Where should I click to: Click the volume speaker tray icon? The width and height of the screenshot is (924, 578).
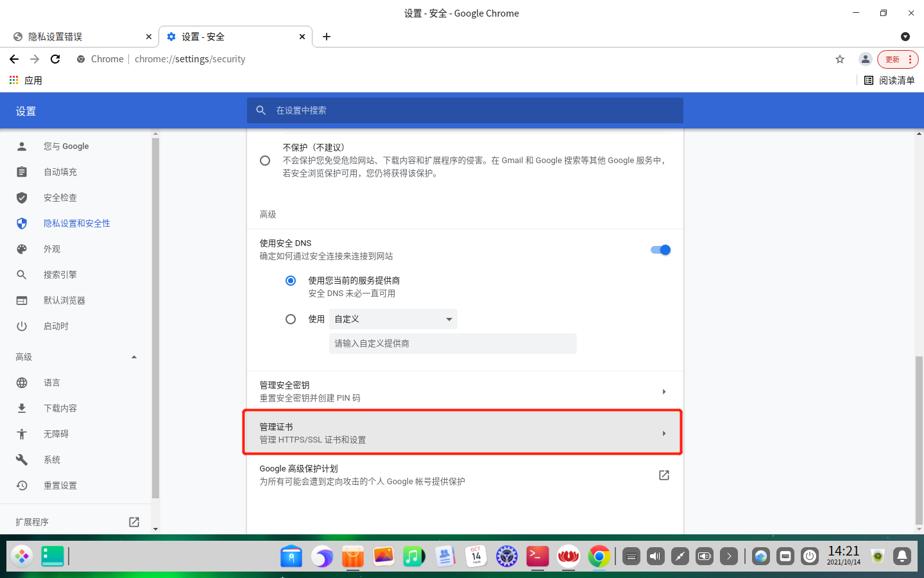pyautogui.click(x=656, y=556)
